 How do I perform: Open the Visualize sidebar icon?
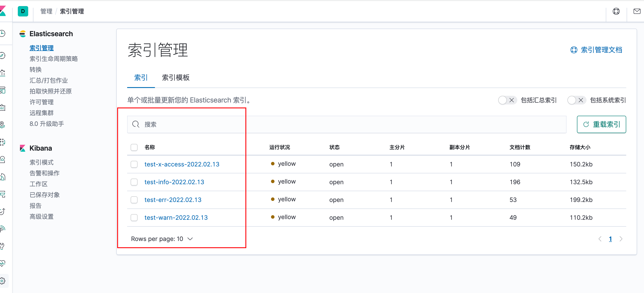3,73
